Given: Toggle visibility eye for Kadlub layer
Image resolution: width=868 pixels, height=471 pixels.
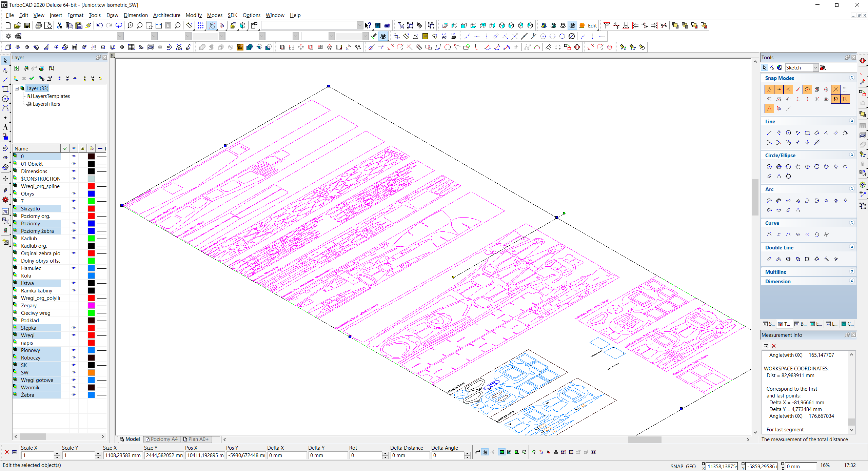Looking at the screenshot, I should pyautogui.click(x=74, y=238).
